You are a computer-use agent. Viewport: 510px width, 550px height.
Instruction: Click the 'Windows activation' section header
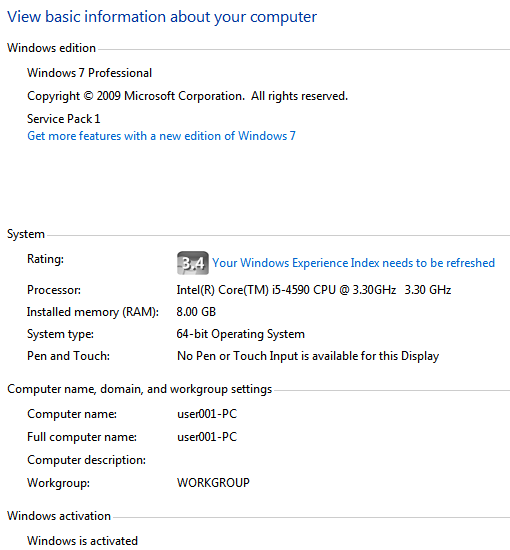pos(59,516)
